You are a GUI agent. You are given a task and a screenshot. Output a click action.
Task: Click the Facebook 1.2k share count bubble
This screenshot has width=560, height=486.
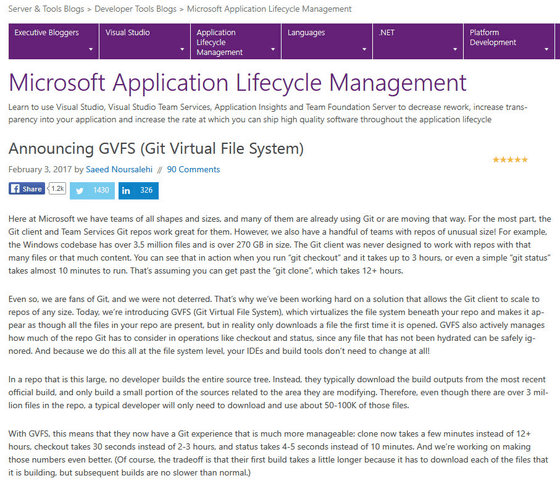coord(57,188)
